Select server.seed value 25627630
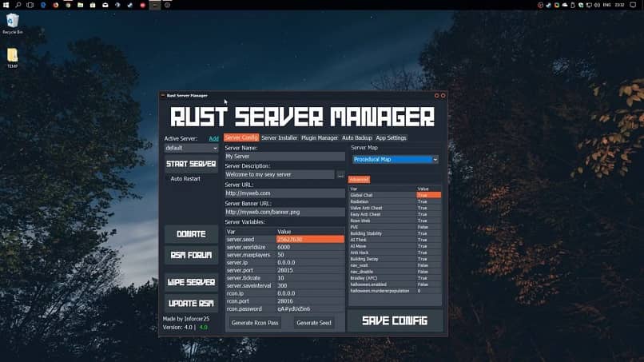This screenshot has height=362, width=644. tap(310, 239)
